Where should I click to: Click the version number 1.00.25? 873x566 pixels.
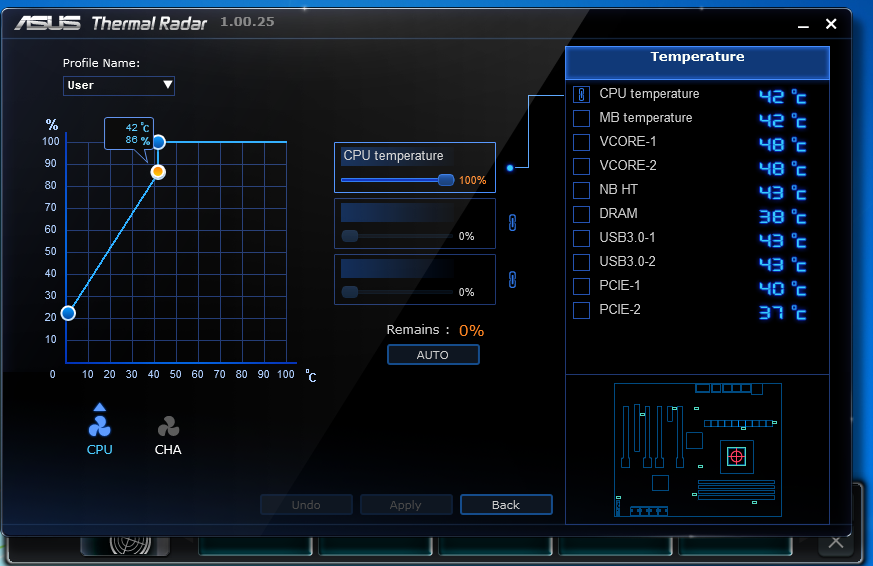pos(247,22)
